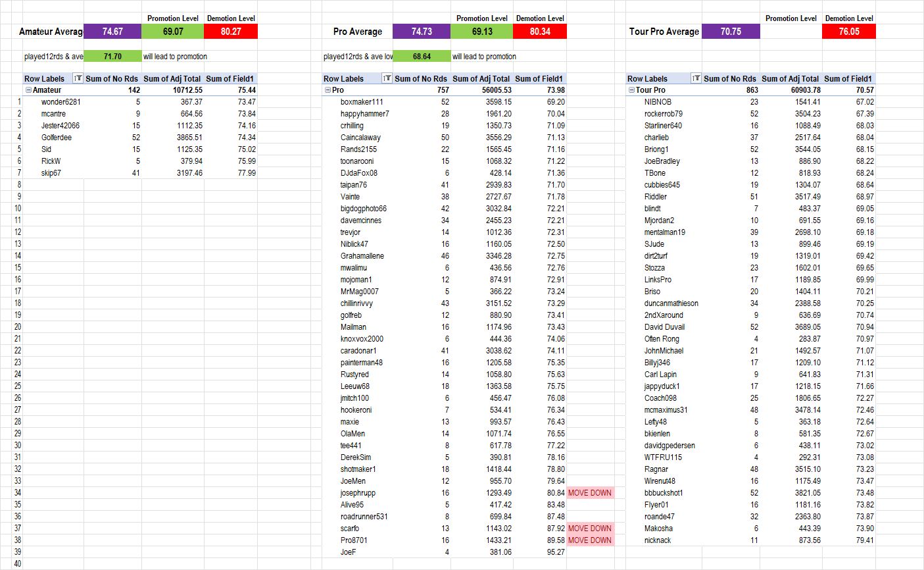Image resolution: width=924 pixels, height=570 pixels.
Task: Collapse the Amateur group
Action: pyautogui.click(x=28, y=90)
